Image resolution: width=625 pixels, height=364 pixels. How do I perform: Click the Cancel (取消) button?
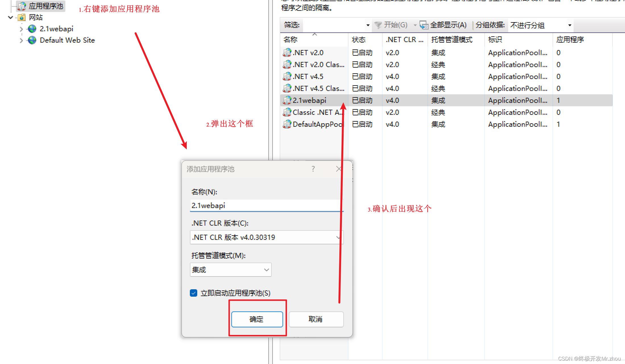[x=316, y=319]
